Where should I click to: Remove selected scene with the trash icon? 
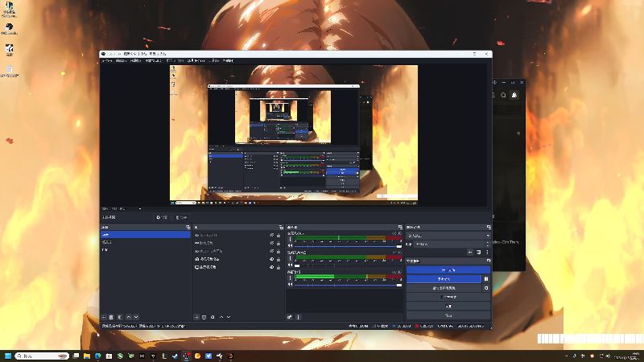[111, 317]
